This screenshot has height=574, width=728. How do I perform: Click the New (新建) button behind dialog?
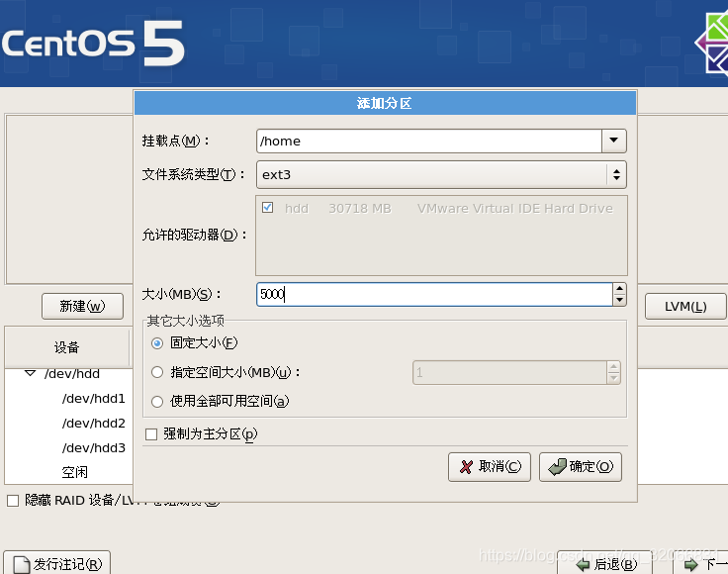(83, 306)
